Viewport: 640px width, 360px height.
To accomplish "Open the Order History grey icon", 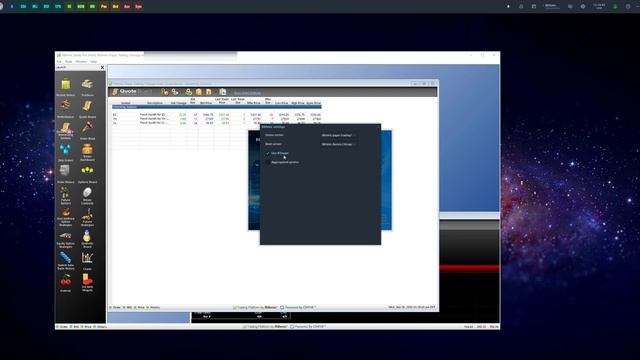I will pyautogui.click(x=65, y=171).
